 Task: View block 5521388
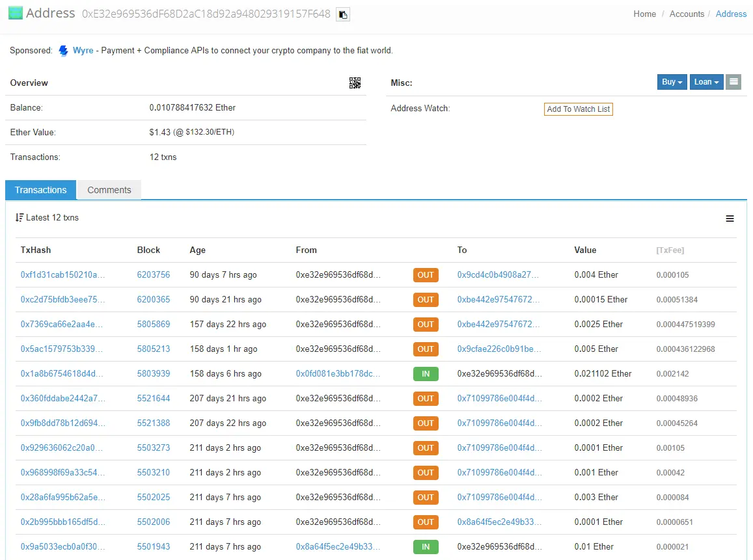coord(153,423)
